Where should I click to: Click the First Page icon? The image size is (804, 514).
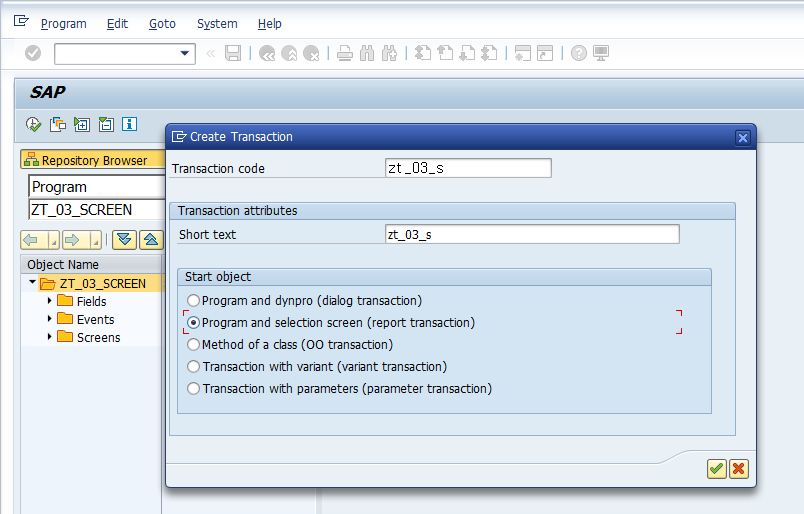click(x=423, y=53)
